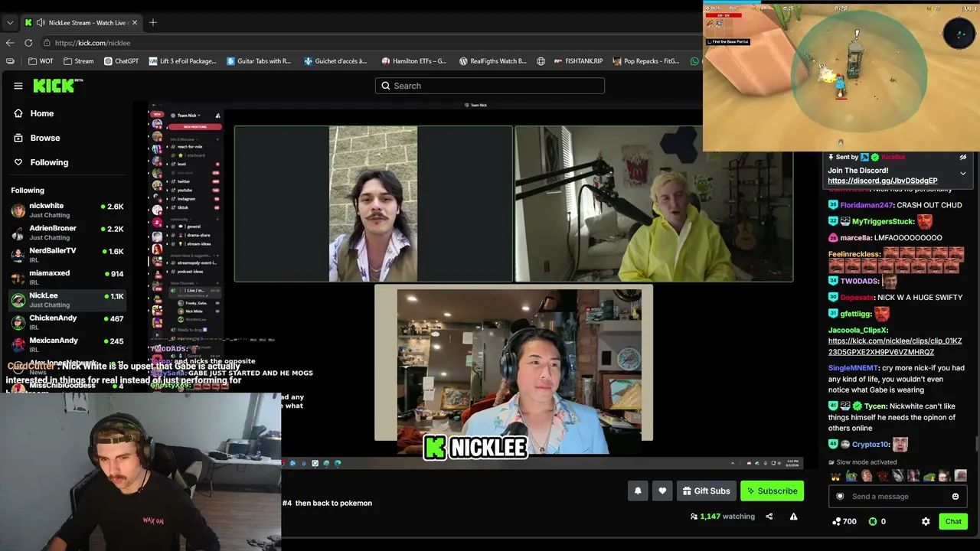Click nickwhite's avatar in the sidebar
Screen dimensions: 980x551
click(x=18, y=210)
